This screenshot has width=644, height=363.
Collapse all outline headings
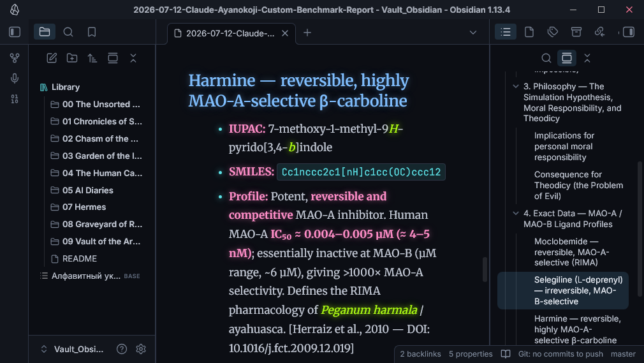(587, 59)
